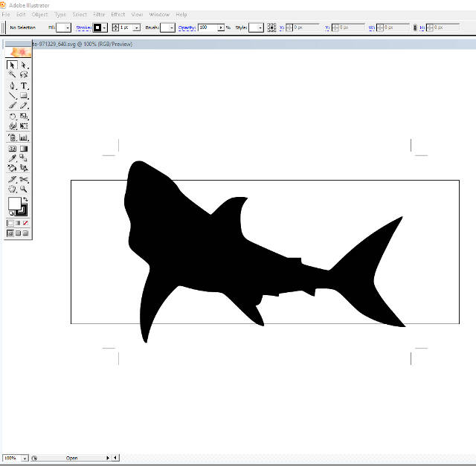Select the Lasso tool
Viewport: 476px width, 466px height.
[x=24, y=74]
